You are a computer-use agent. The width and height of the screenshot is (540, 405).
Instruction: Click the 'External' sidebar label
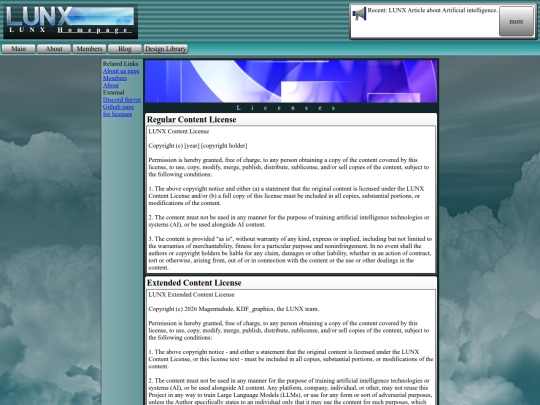click(x=113, y=92)
